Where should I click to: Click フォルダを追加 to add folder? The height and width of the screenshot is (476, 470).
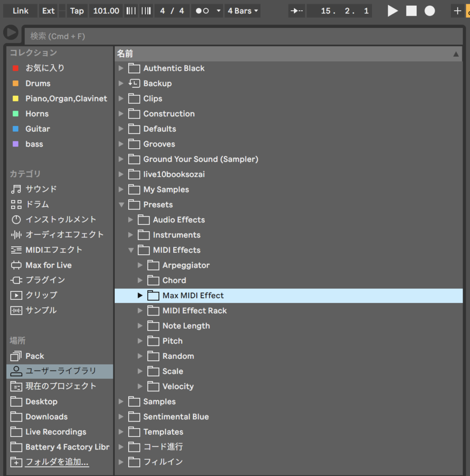click(57, 462)
